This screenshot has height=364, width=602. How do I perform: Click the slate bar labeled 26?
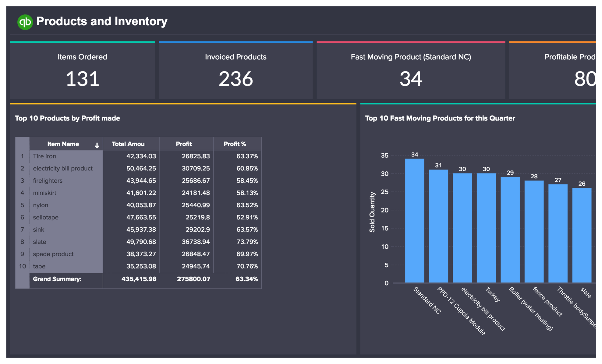click(x=582, y=235)
